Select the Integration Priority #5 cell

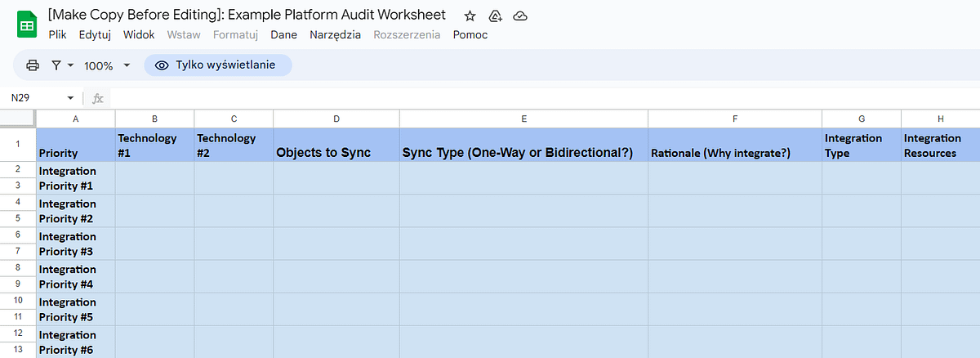point(75,309)
